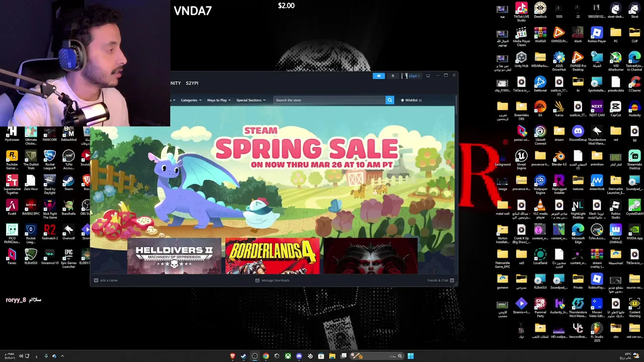Open Steam notifications bell icon
The height and width of the screenshot is (362, 644).
[393, 76]
